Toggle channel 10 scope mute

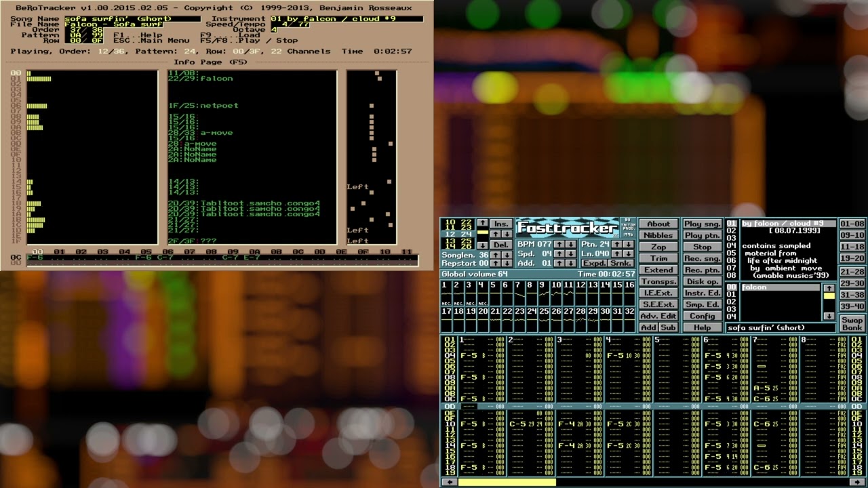coord(556,293)
